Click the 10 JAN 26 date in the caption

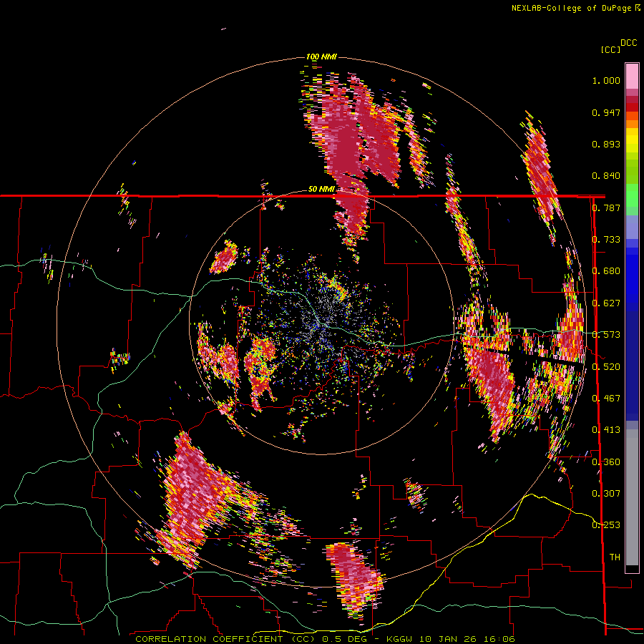point(448,639)
